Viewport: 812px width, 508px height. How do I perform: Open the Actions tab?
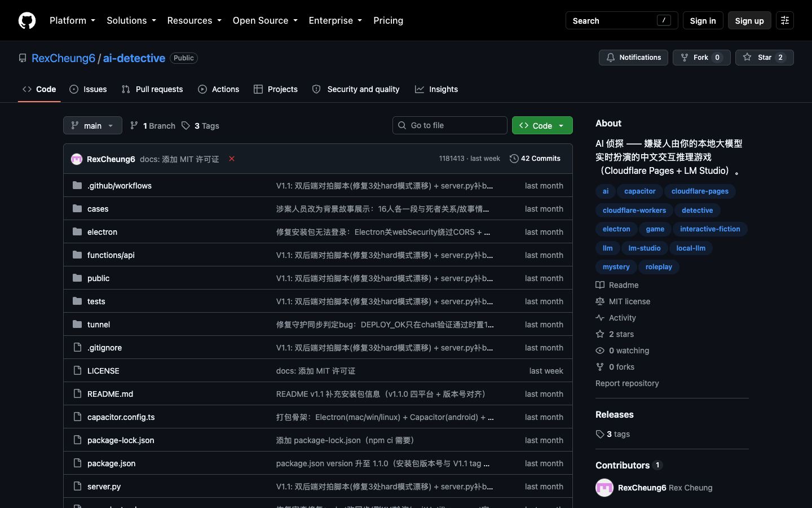(219, 89)
